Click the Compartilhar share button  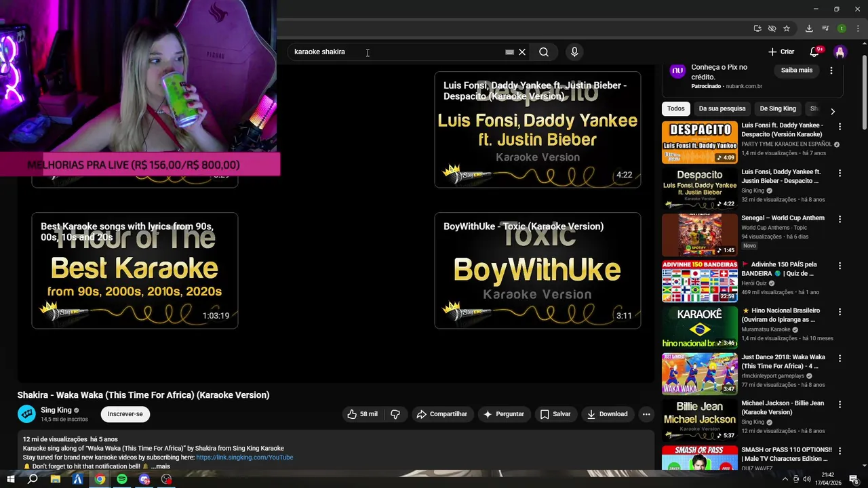(x=442, y=414)
